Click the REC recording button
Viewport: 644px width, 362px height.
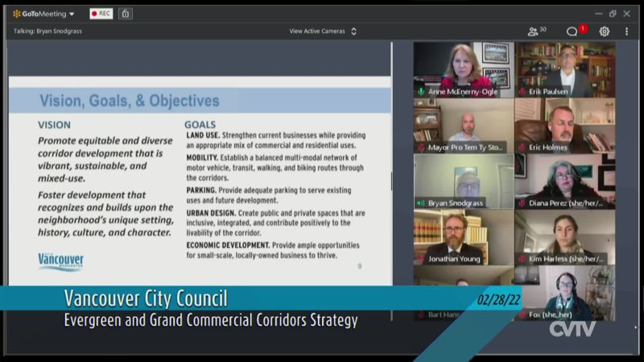click(101, 14)
